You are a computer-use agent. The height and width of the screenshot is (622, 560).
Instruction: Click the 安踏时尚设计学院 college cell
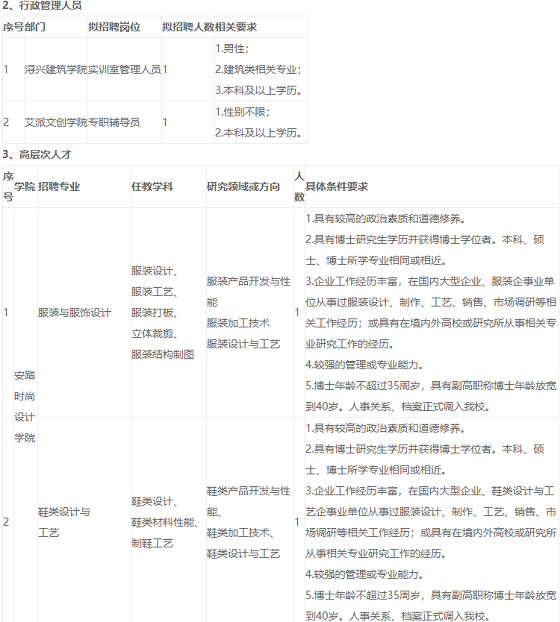coord(25,407)
